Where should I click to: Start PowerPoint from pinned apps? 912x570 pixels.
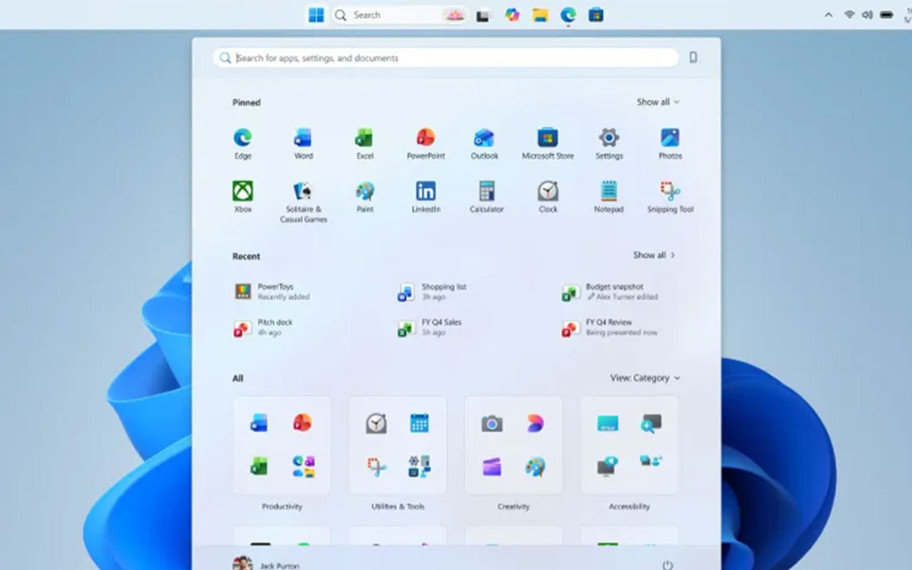point(426,143)
